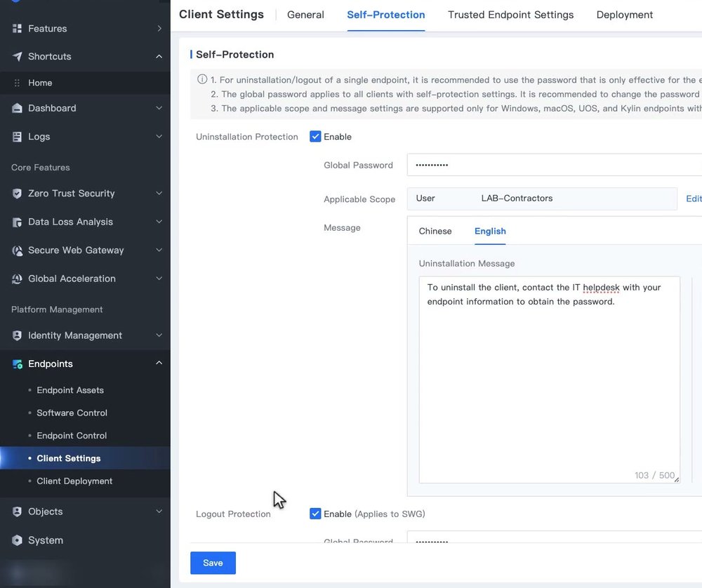The height and width of the screenshot is (588, 702).
Task: Expand the Objects menu chevron
Action: pyautogui.click(x=159, y=512)
